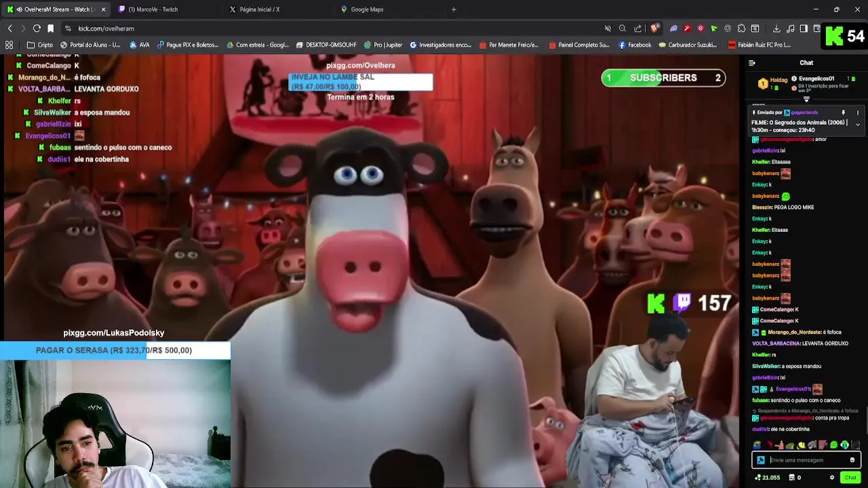
Task: Click 'fubaas: sentindo o pulso com o caneco' message
Action: point(796,400)
